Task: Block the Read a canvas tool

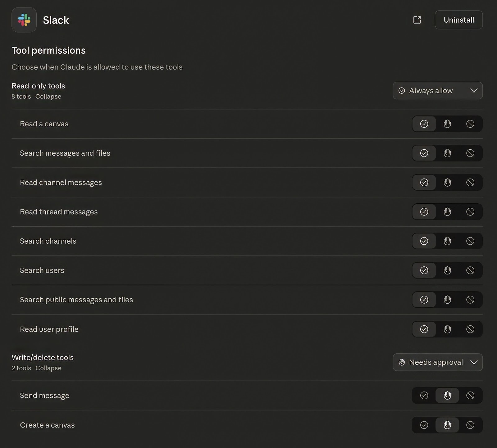Action: pos(470,124)
